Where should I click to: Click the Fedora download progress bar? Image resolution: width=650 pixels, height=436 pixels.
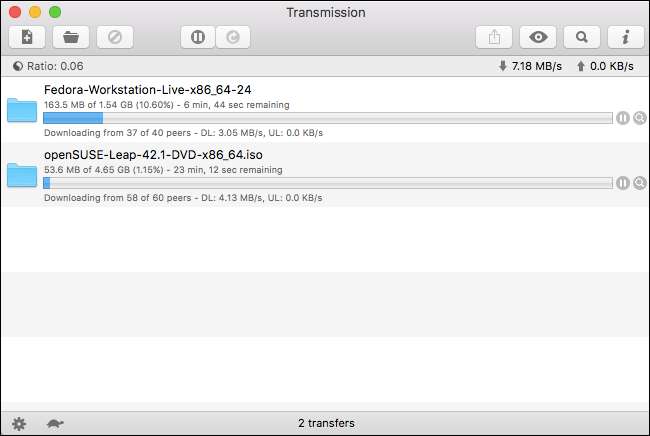[x=327, y=118]
